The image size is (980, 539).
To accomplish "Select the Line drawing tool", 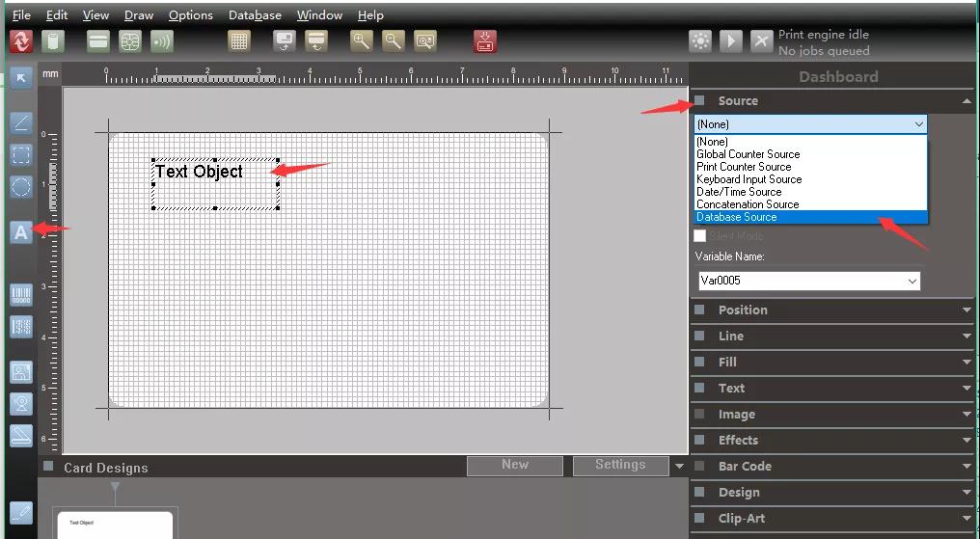I will coord(20,122).
